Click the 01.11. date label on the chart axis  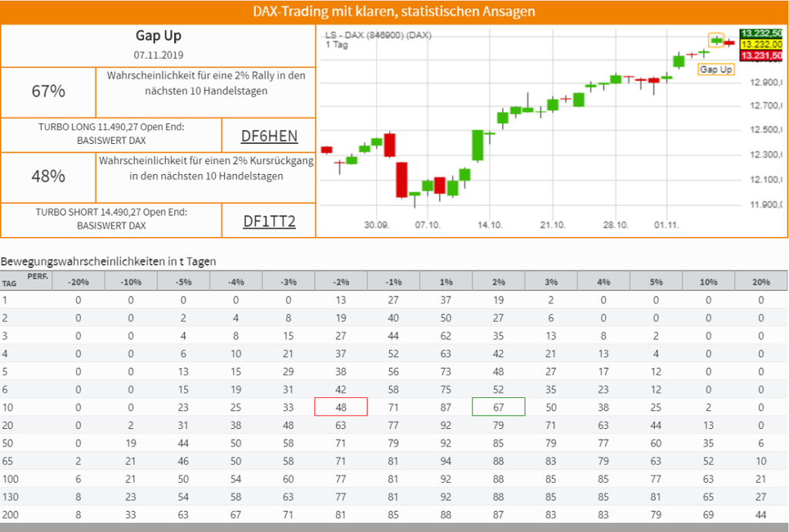click(x=666, y=225)
